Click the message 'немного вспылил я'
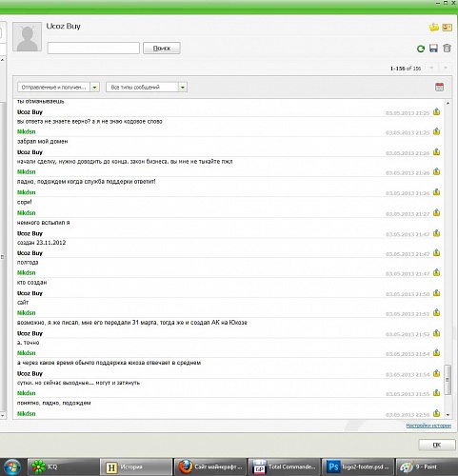 pos(43,223)
